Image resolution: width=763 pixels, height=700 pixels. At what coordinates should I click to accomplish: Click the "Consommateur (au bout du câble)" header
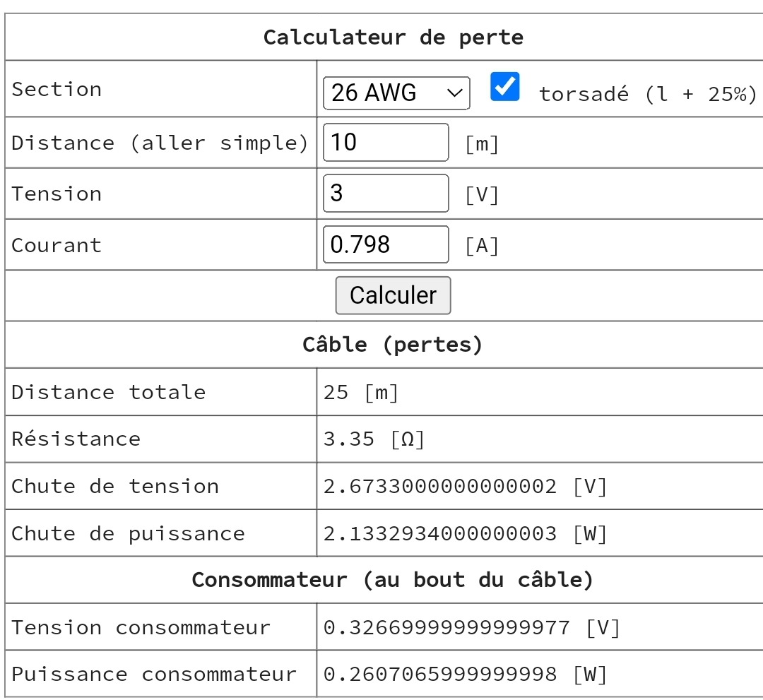(x=393, y=580)
